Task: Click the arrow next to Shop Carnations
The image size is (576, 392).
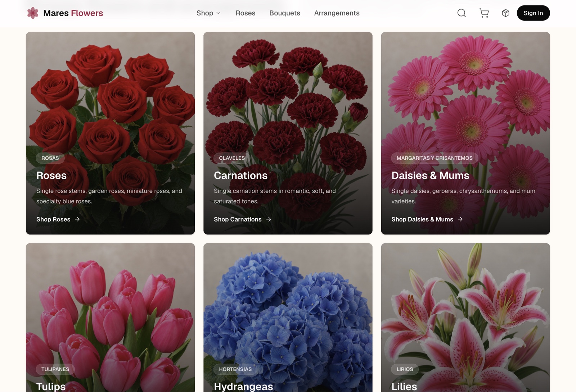Action: point(269,219)
